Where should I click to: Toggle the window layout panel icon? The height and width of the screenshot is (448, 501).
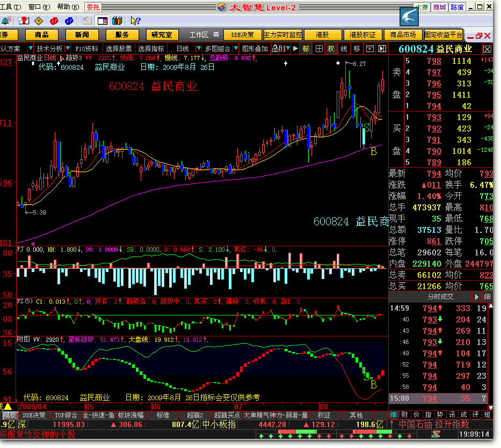coord(102,21)
